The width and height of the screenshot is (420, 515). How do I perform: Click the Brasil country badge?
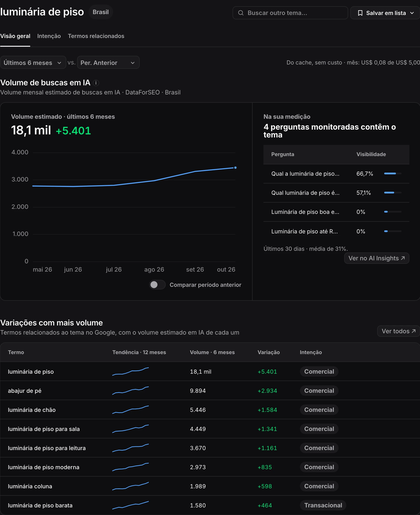(x=101, y=12)
